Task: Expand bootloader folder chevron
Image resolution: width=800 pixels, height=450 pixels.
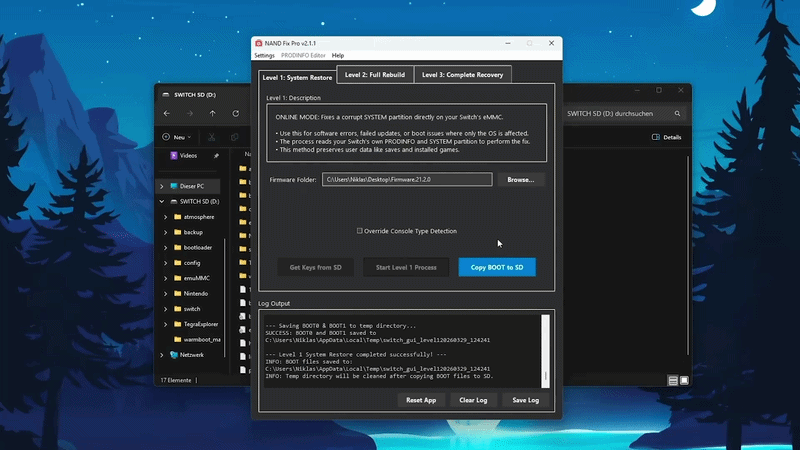Action: click(165, 247)
